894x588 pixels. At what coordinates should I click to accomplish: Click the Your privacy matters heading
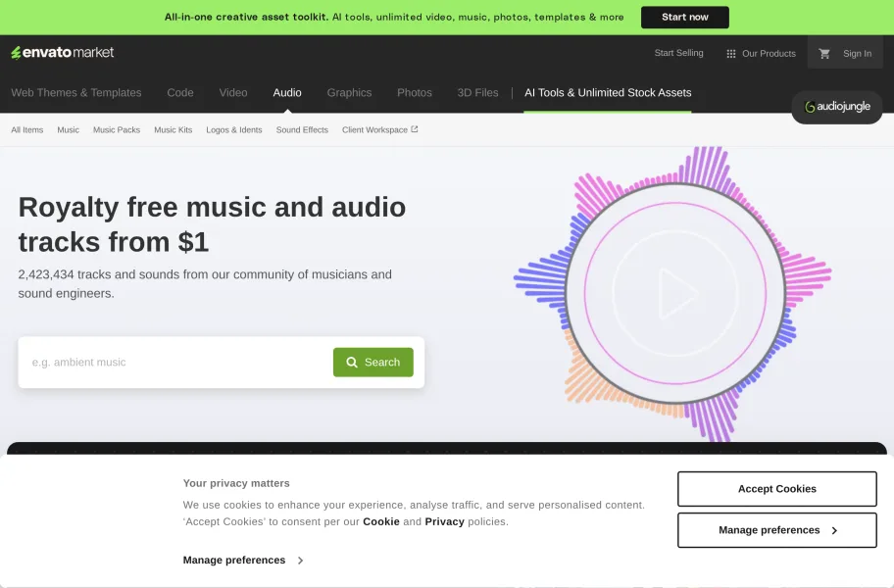click(x=236, y=483)
